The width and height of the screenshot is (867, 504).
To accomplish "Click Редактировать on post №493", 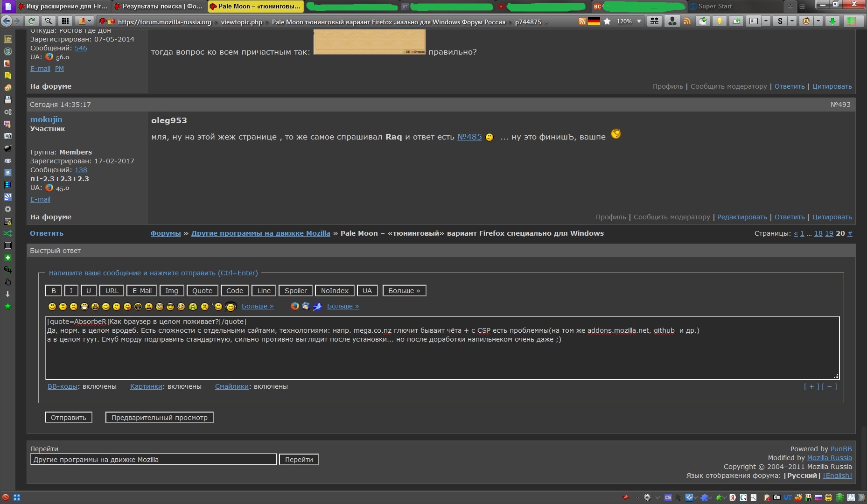I will (742, 217).
